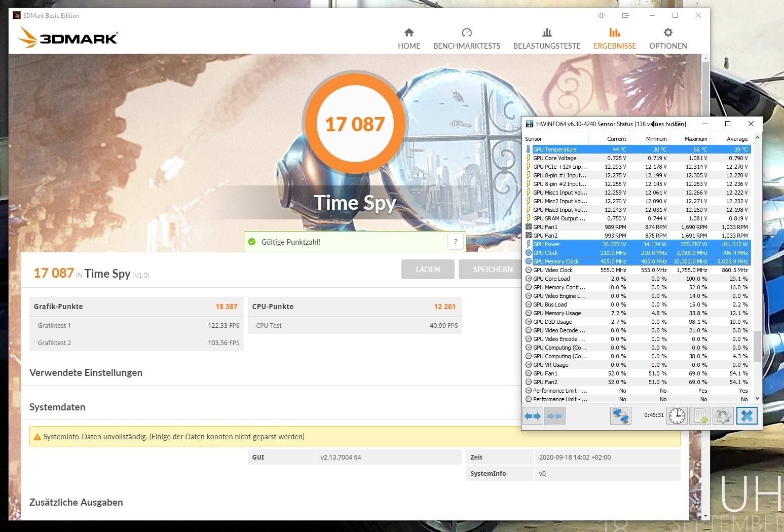Click the Grafiktest 2 result row
The height and width of the screenshot is (532, 784).
click(137, 343)
